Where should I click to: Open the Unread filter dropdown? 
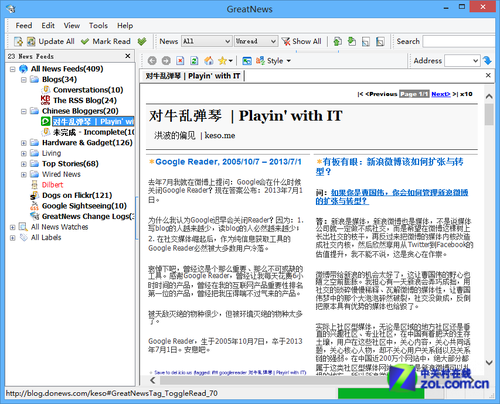pyautogui.click(x=256, y=41)
